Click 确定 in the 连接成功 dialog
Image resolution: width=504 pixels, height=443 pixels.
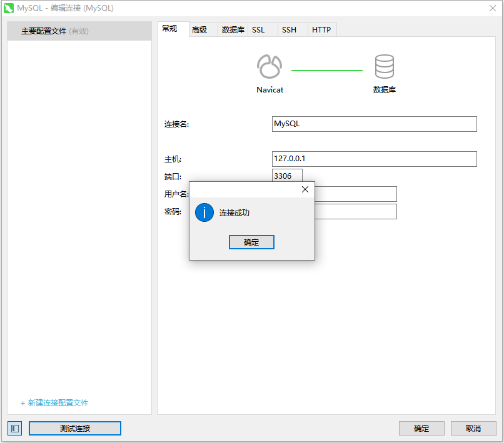click(x=251, y=242)
